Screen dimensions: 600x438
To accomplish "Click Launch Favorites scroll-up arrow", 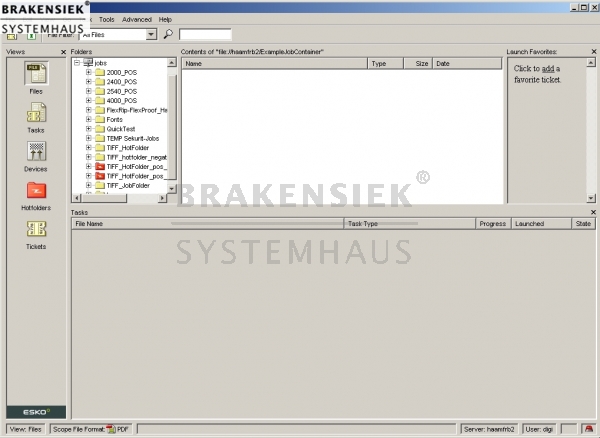I will point(591,62).
